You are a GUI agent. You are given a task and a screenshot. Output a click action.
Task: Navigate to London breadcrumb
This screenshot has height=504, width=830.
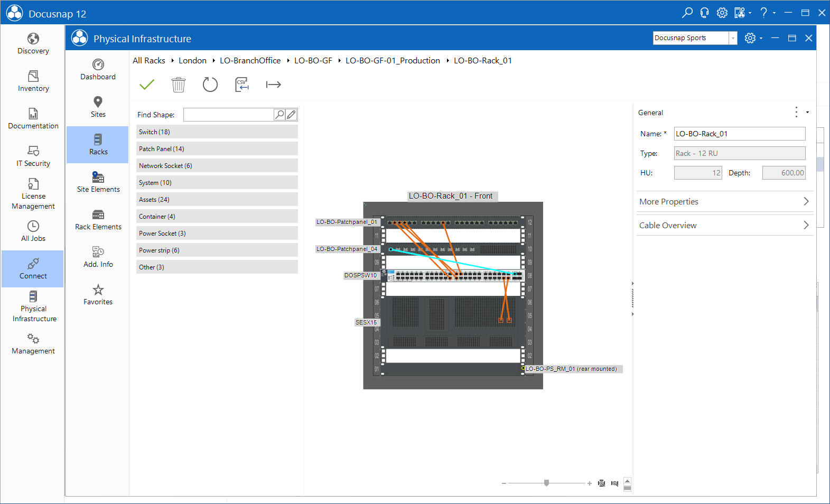click(192, 61)
